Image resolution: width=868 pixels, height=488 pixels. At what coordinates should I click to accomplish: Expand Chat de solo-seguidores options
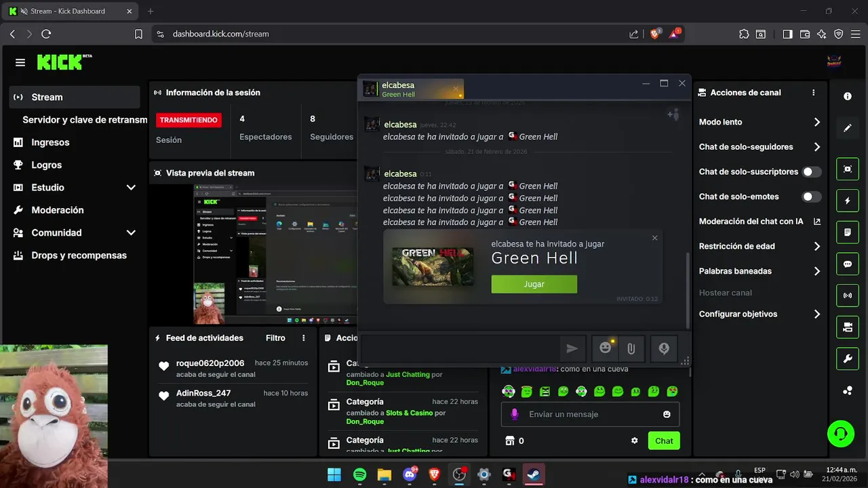pos(816,147)
